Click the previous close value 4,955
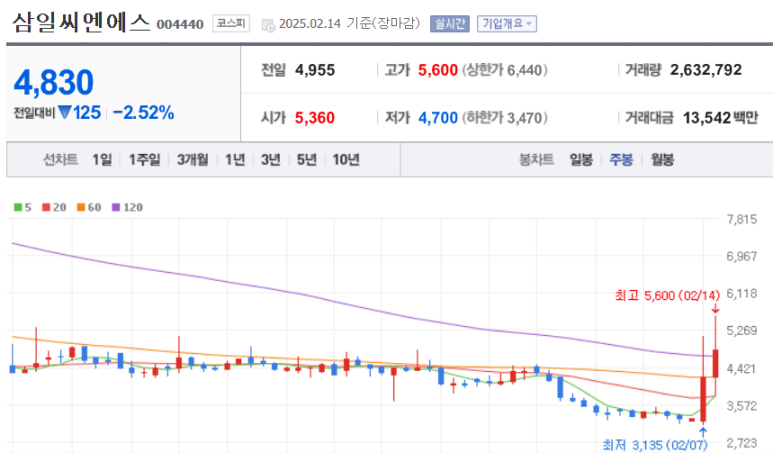 [315, 70]
